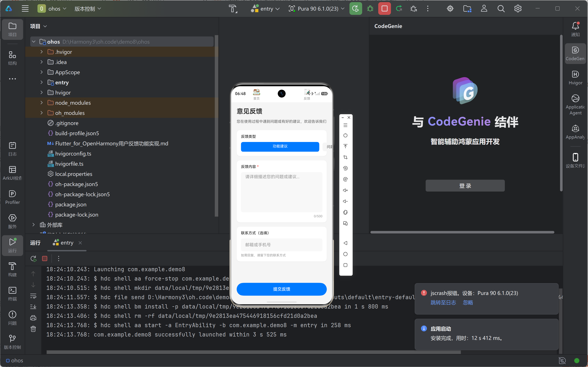Open the Profiler tool window
Screen dimensions: 588x367
point(12,197)
